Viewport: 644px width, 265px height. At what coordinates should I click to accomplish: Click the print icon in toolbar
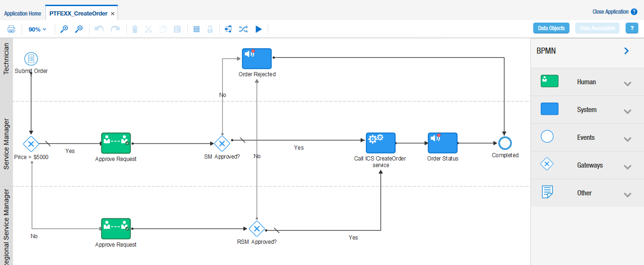[11, 29]
